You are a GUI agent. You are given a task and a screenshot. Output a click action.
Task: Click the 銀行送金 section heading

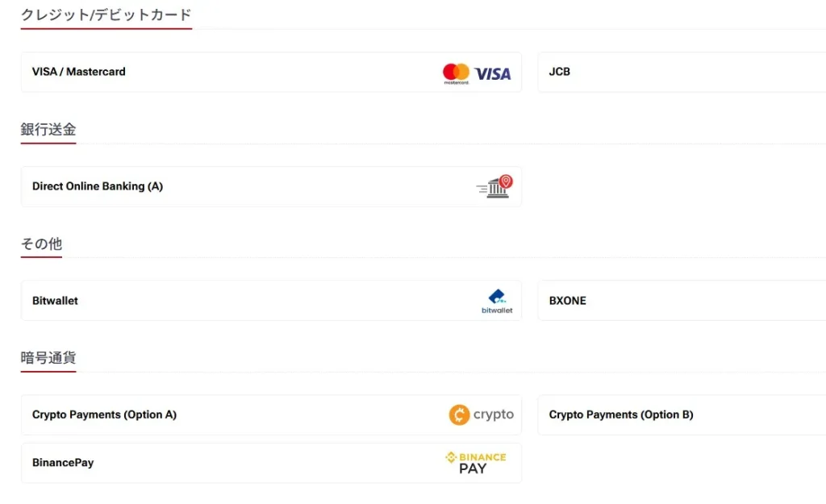48,129
